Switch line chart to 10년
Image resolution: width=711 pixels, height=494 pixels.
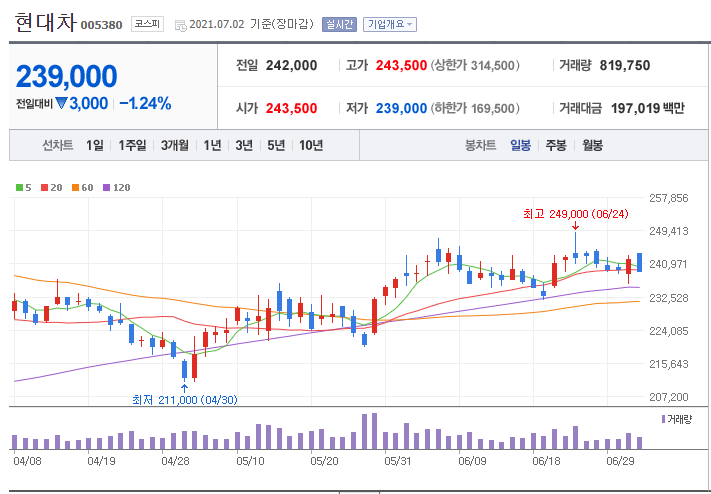pos(311,146)
